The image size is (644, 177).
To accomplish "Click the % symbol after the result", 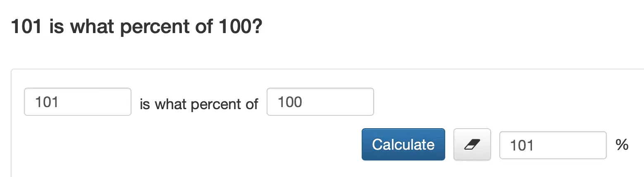I will coord(622,145).
